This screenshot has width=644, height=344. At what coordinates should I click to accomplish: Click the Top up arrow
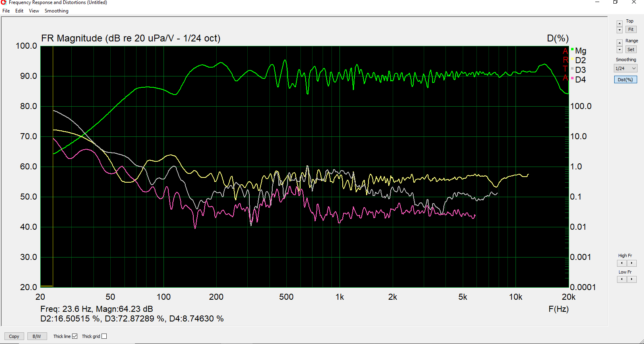coord(619,24)
